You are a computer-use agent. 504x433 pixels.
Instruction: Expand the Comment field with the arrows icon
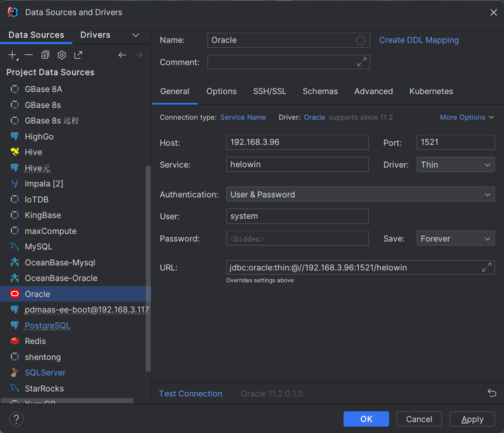point(362,62)
